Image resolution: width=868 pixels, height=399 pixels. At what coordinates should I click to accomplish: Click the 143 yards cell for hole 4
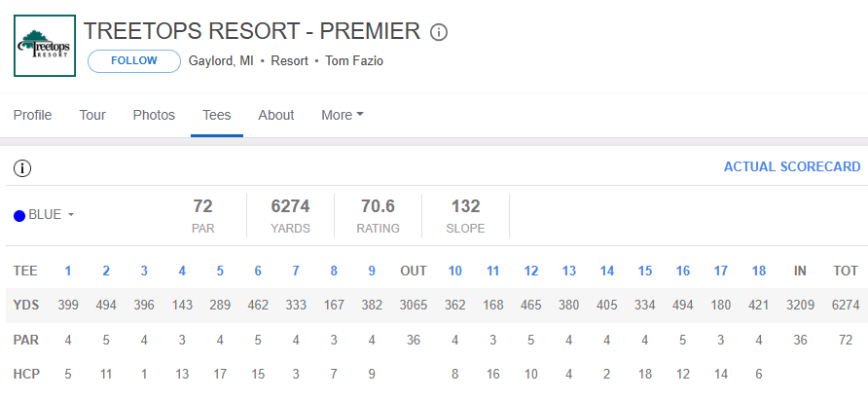(182, 305)
